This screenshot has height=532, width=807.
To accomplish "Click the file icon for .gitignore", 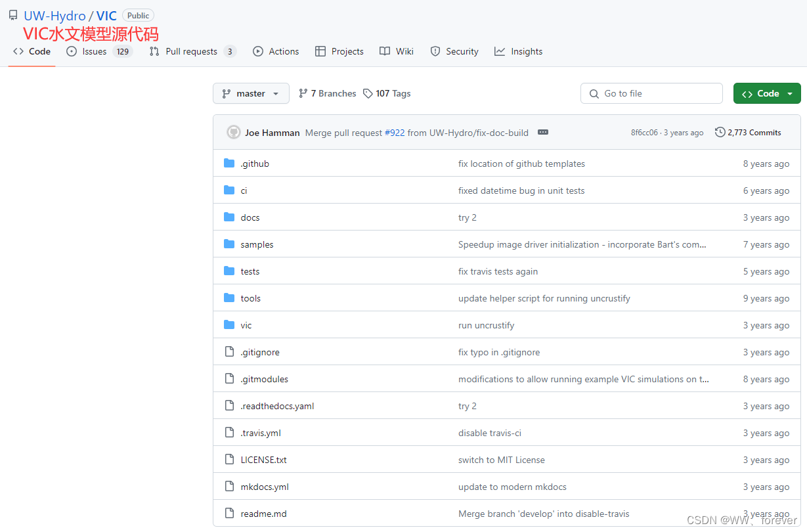I will pyautogui.click(x=229, y=352).
